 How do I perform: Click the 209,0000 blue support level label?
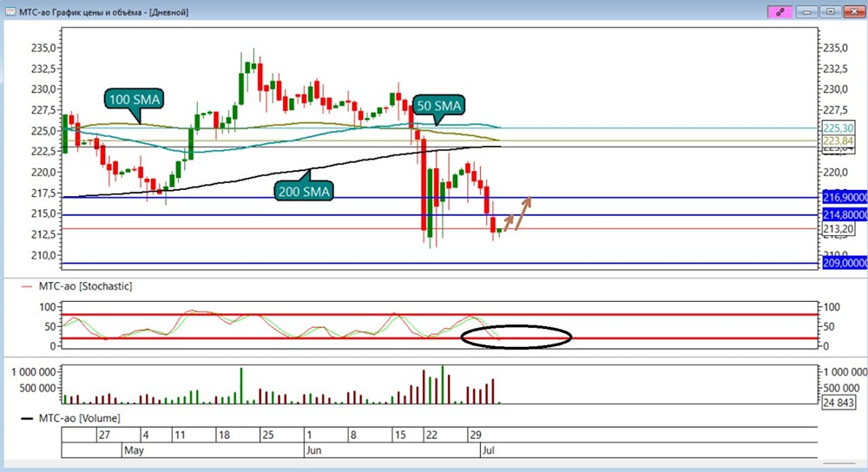click(x=845, y=264)
